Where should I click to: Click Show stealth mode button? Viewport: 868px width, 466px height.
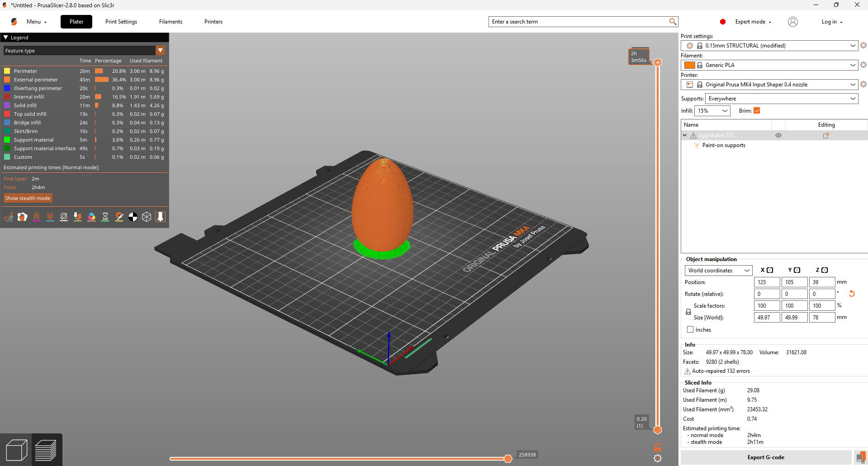click(28, 198)
